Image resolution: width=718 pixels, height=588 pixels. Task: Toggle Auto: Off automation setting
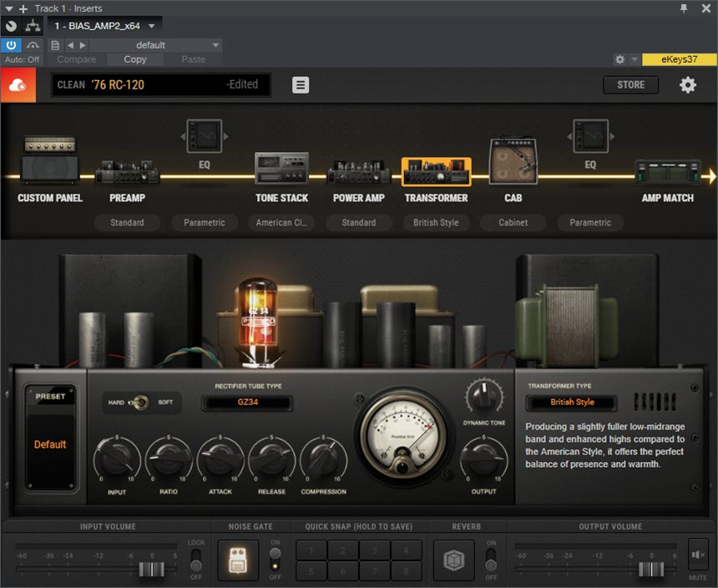22,59
